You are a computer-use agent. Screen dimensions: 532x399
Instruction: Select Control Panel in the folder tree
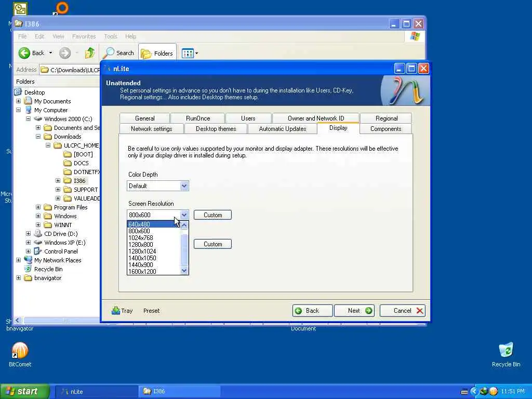tap(61, 251)
